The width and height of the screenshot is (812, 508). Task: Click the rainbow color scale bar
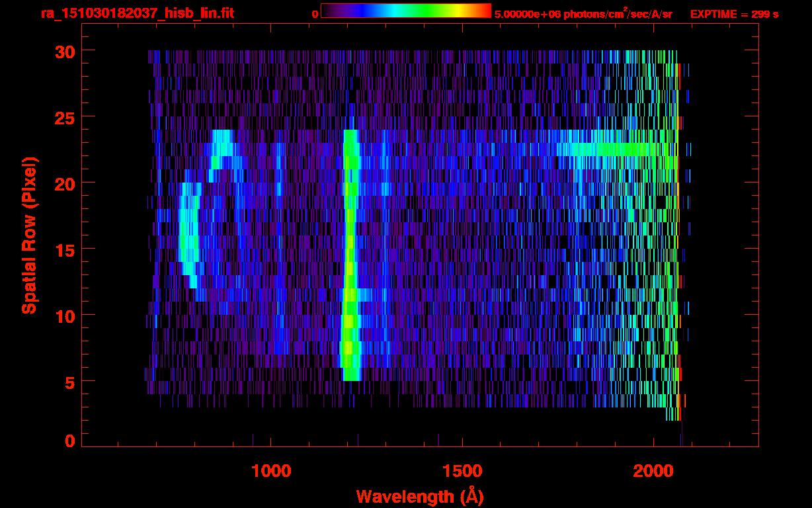[x=406, y=11]
